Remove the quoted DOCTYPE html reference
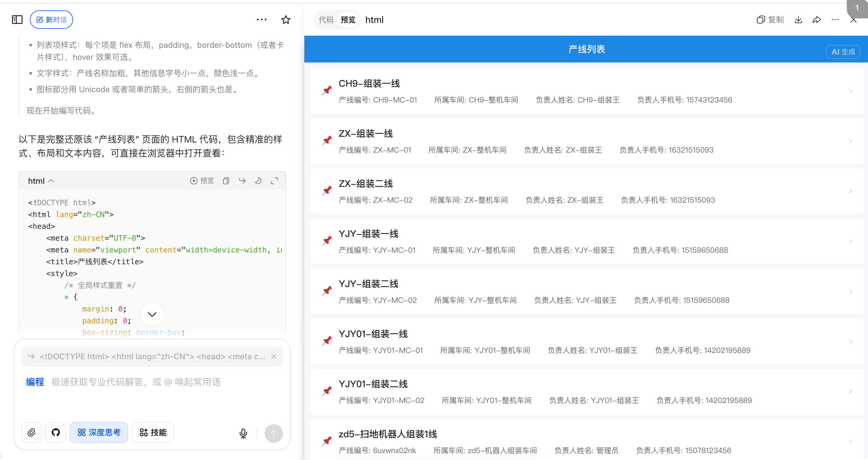The image size is (868, 460). point(274,356)
